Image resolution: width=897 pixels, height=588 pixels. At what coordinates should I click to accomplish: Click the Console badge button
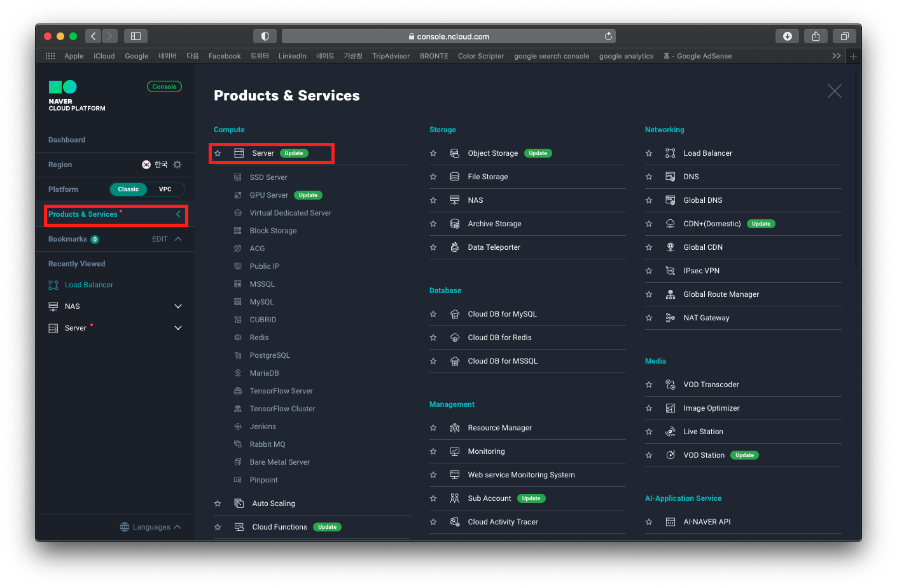coord(164,86)
